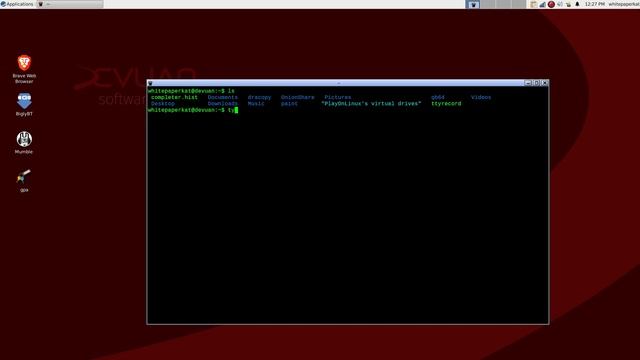Switch to the last workspace in the pager
Viewport: 640px width, 360px height.
click(519, 4)
